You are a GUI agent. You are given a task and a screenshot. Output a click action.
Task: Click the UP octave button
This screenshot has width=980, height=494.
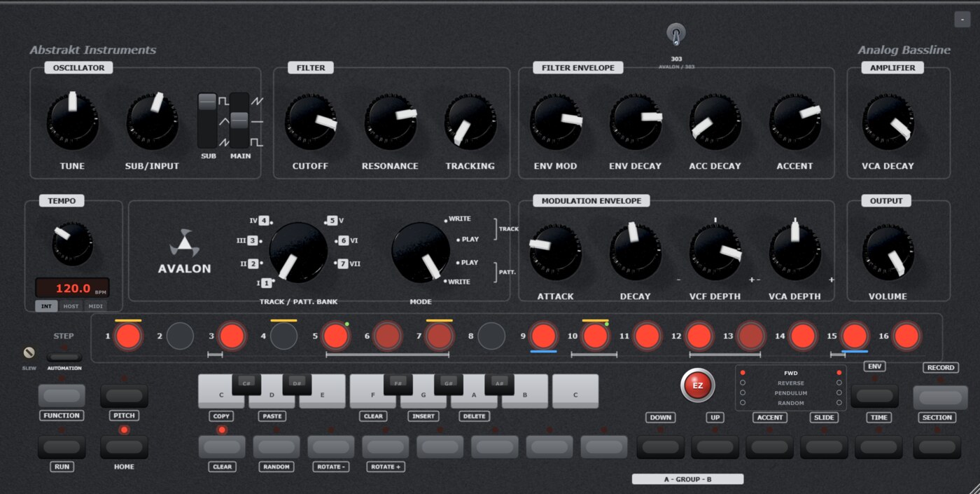(x=715, y=447)
